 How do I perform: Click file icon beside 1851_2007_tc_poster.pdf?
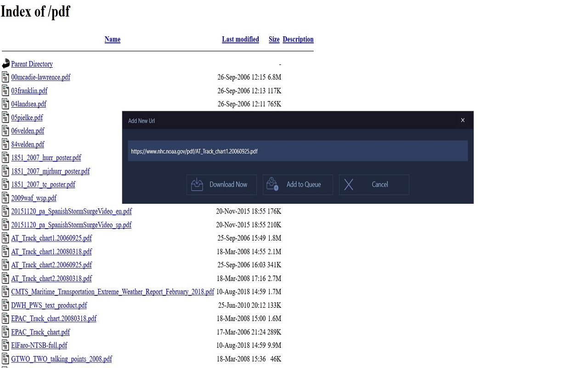[x=6, y=184]
